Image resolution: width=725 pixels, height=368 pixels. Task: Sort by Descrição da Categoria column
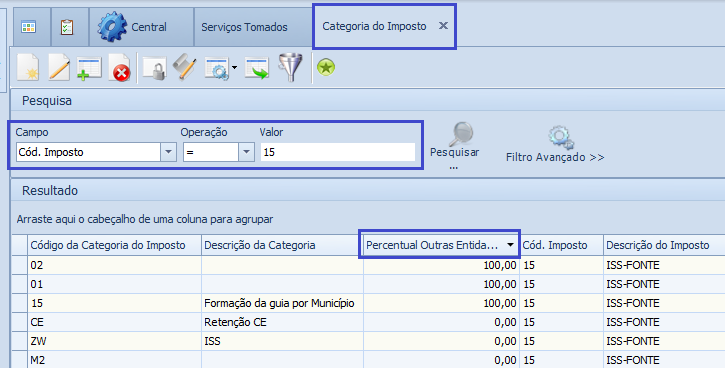tap(282, 245)
